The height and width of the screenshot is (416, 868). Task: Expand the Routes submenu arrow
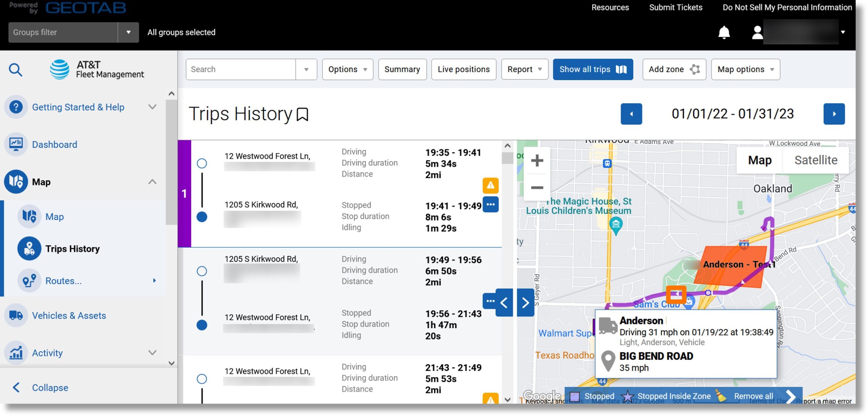154,280
